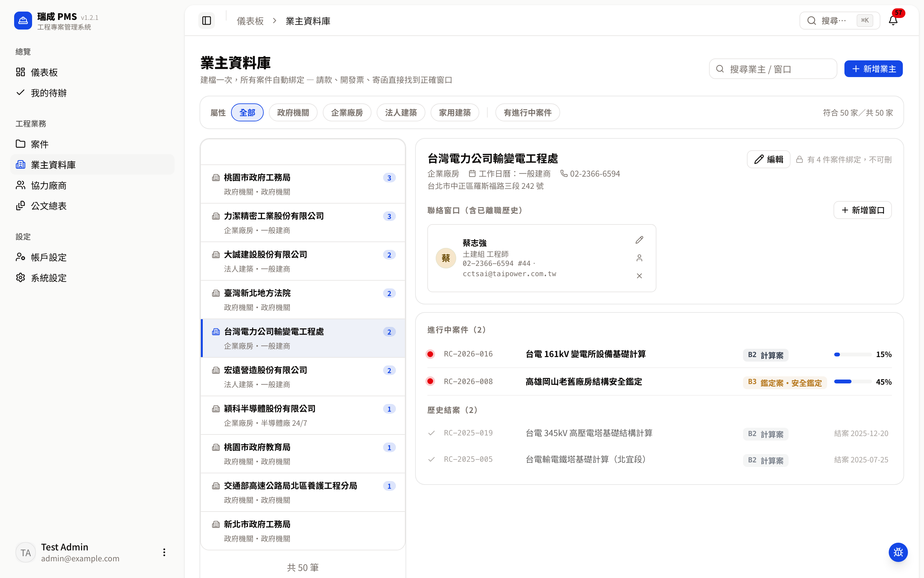Click red status dot for RC-2026-016
The height and width of the screenshot is (578, 924).
pyautogui.click(x=430, y=355)
